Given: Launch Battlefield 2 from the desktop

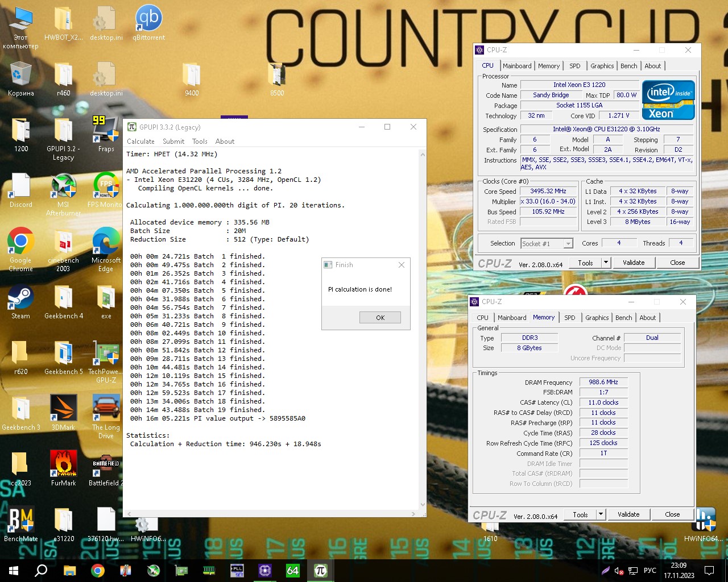Looking at the screenshot, I should [106, 469].
